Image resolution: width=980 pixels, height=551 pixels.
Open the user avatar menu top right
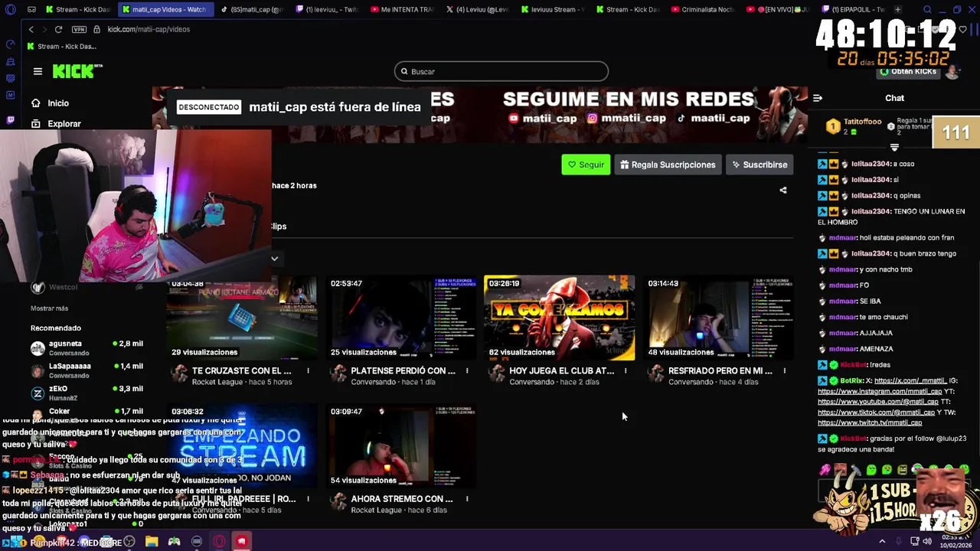pos(952,72)
